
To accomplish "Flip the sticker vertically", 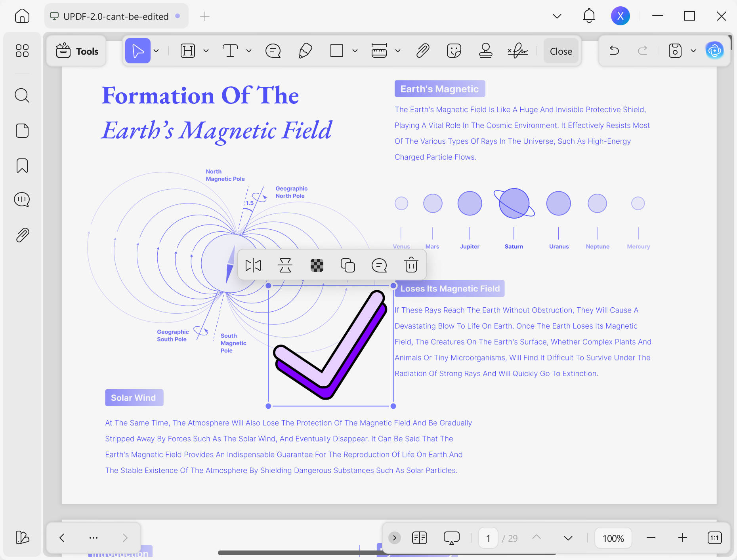I will click(285, 265).
